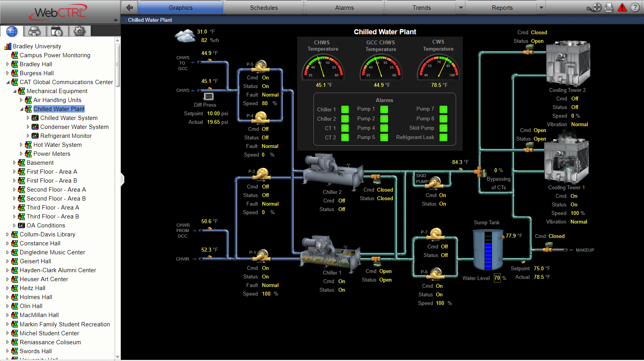Open System Configuration gear icon
The width and height of the screenshot is (644, 361).
[80, 31]
